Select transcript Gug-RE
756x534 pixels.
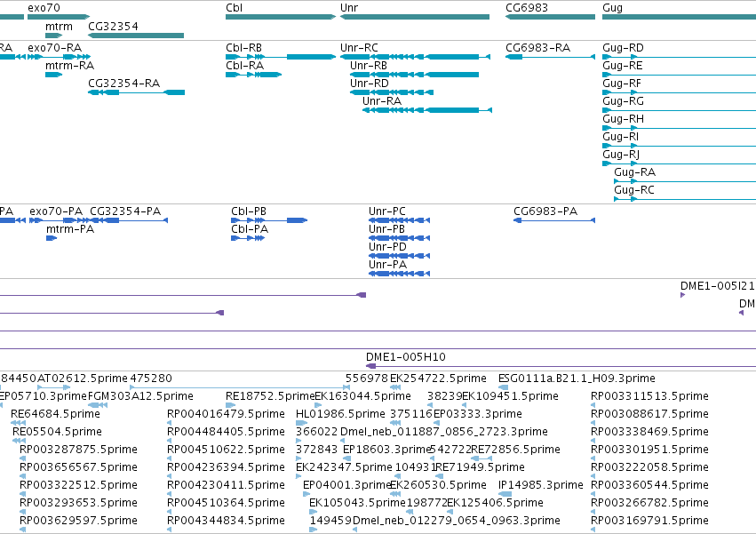coord(679,75)
